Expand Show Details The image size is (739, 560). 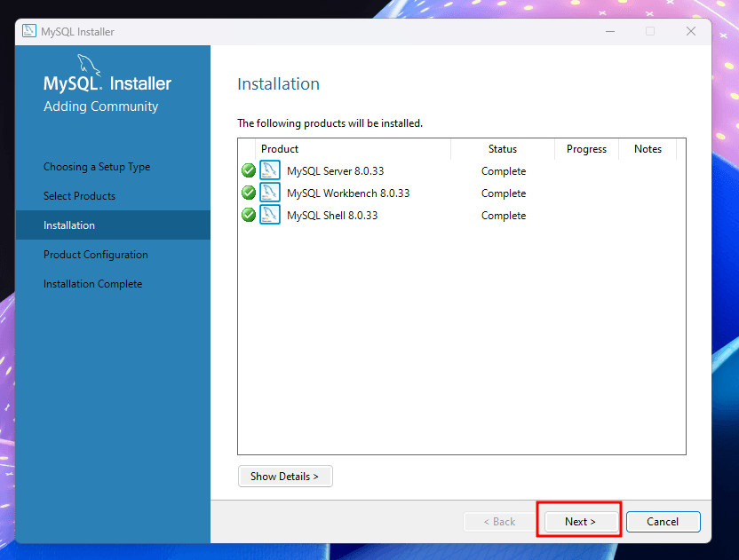tap(285, 477)
